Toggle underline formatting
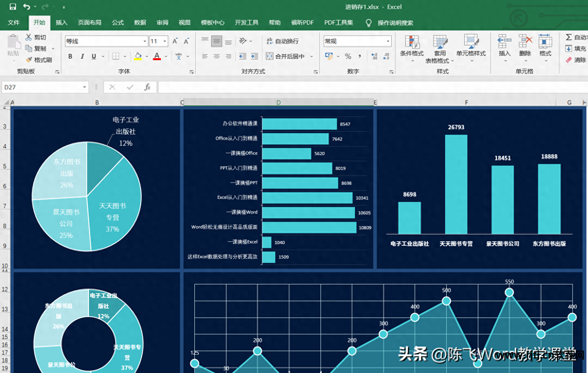 tap(94, 56)
